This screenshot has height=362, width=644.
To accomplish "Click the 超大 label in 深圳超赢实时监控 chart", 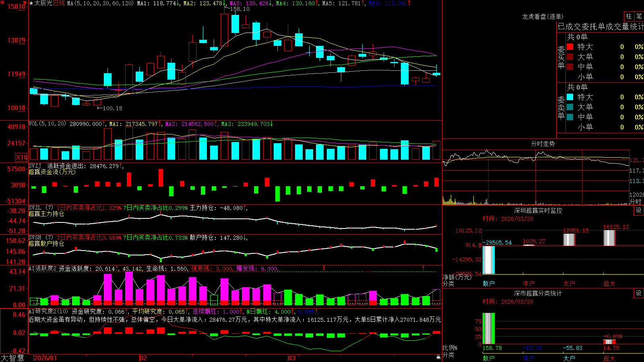I will pos(609,284).
